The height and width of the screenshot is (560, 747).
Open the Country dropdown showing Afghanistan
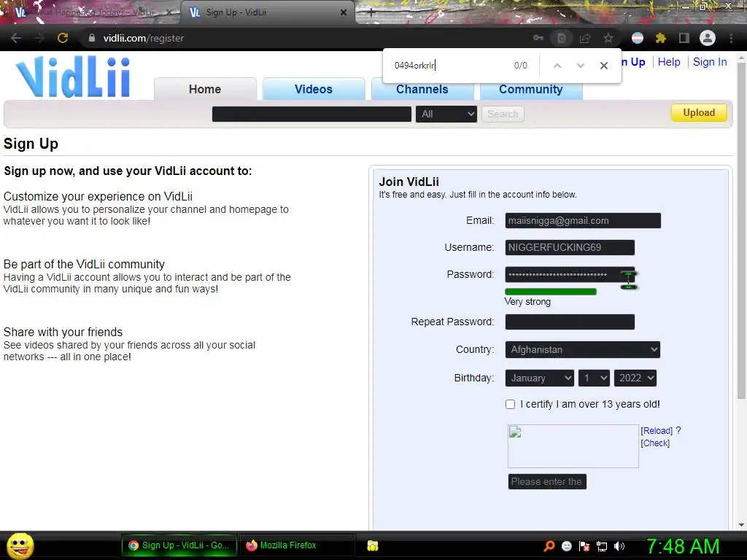[x=583, y=349]
